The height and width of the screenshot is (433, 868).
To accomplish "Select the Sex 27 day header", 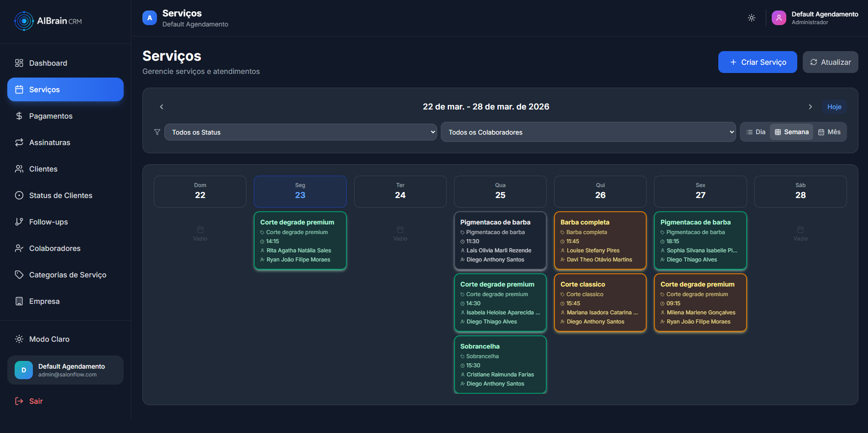I will click(701, 192).
